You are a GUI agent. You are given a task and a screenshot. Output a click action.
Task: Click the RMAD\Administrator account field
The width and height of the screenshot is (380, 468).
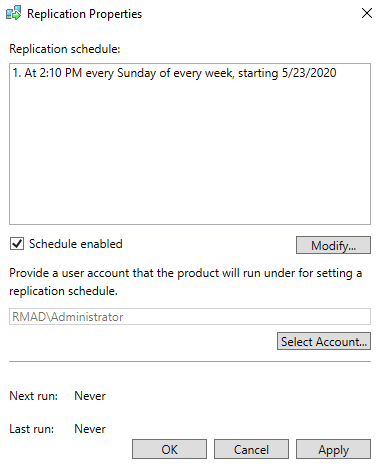coord(190,316)
